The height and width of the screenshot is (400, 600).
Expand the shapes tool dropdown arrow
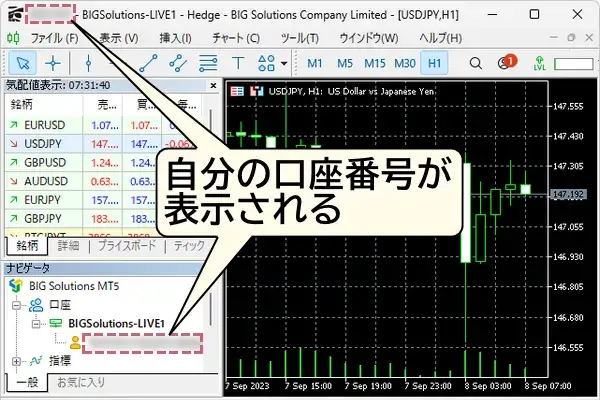(x=284, y=63)
